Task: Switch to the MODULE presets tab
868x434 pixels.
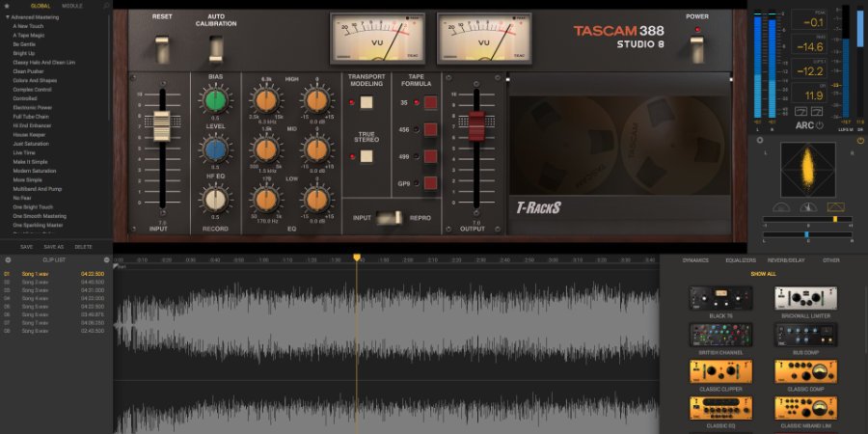Action: [x=72, y=6]
